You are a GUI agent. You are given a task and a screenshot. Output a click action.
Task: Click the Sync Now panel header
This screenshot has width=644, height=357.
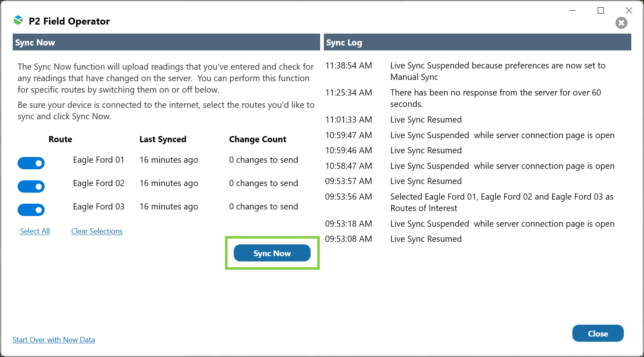[x=166, y=42]
